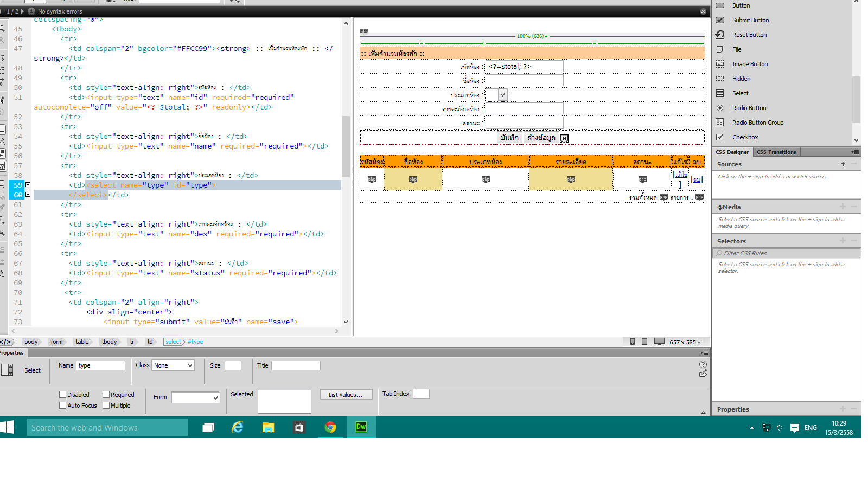Open the Form dropdown in Properties

click(x=195, y=397)
